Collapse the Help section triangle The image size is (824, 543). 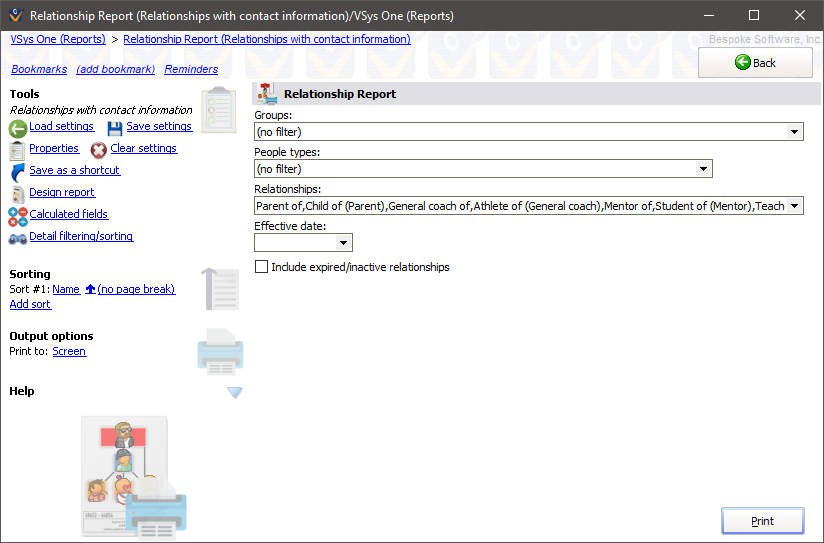click(x=234, y=392)
